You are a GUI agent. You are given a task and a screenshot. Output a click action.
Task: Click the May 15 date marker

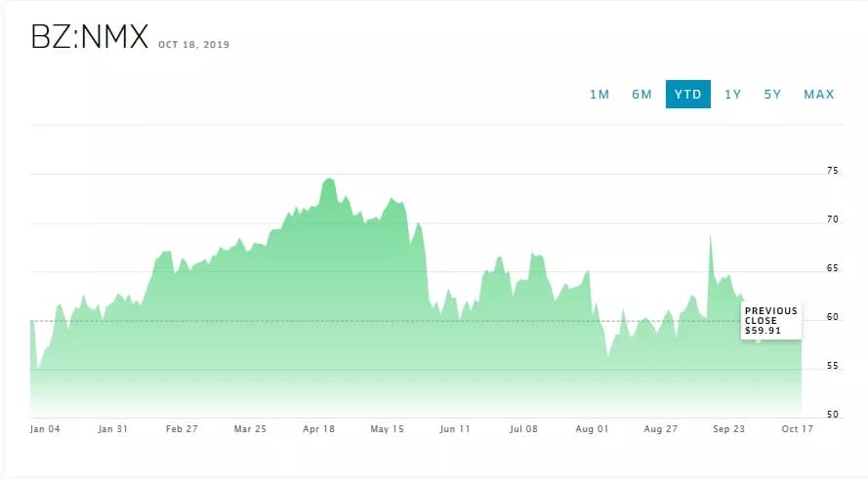388,429
